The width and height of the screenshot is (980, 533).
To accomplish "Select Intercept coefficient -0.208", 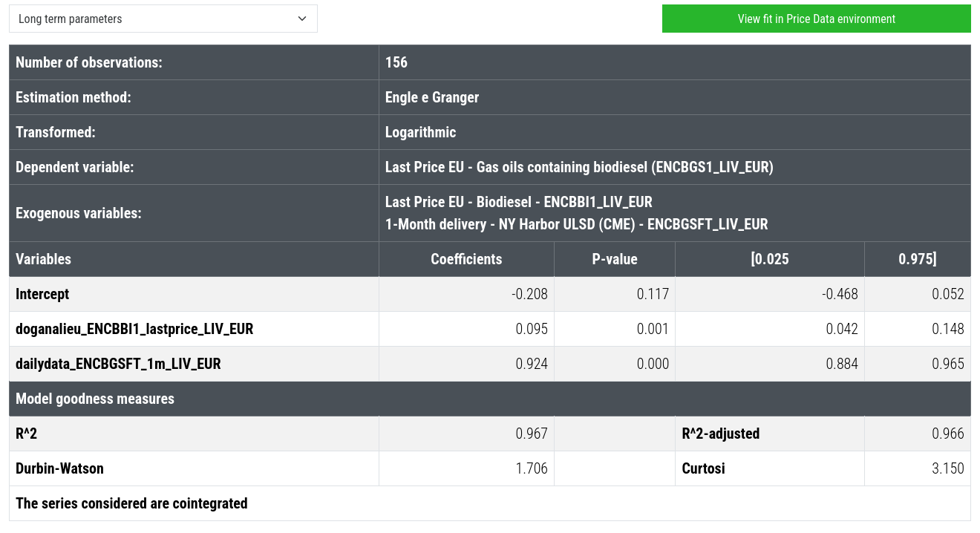I will (x=530, y=294).
